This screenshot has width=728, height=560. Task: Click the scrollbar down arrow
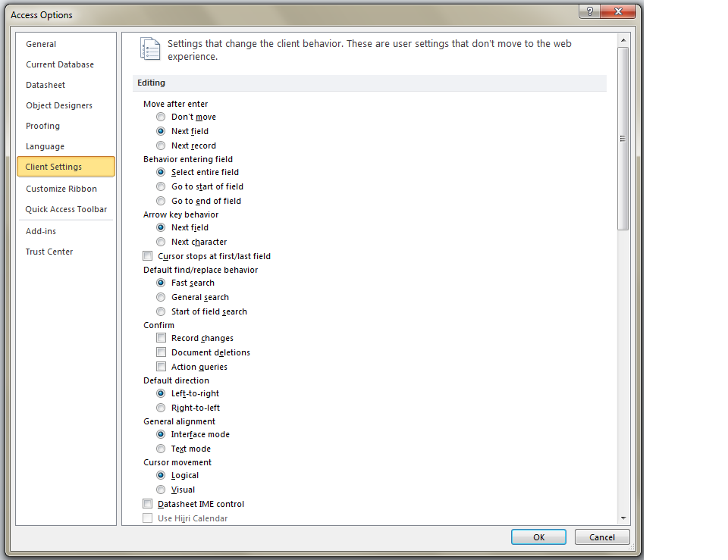[x=623, y=518]
